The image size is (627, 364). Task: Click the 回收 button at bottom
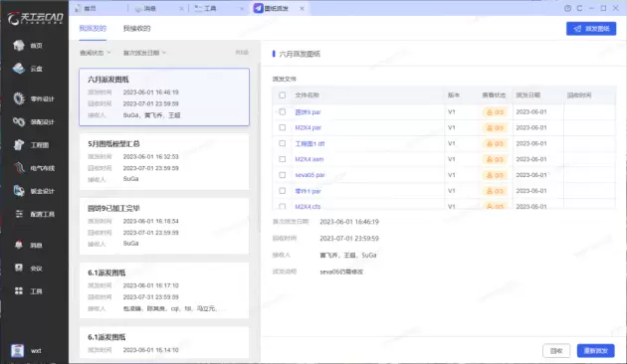coord(556,351)
